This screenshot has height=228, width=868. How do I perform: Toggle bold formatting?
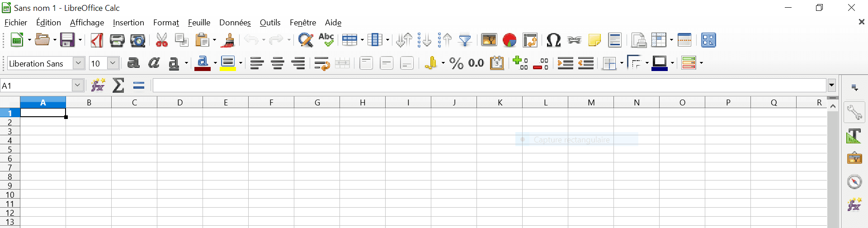coord(133,63)
